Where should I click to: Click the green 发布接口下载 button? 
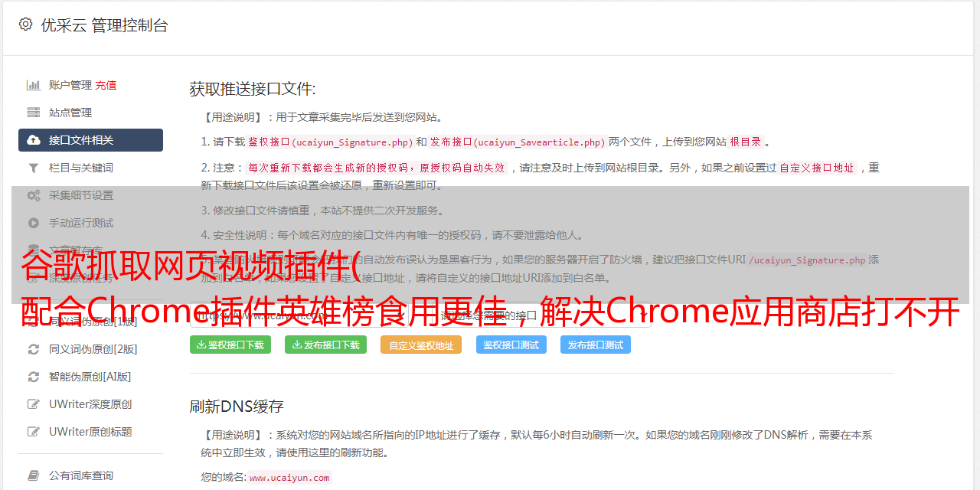point(325,345)
